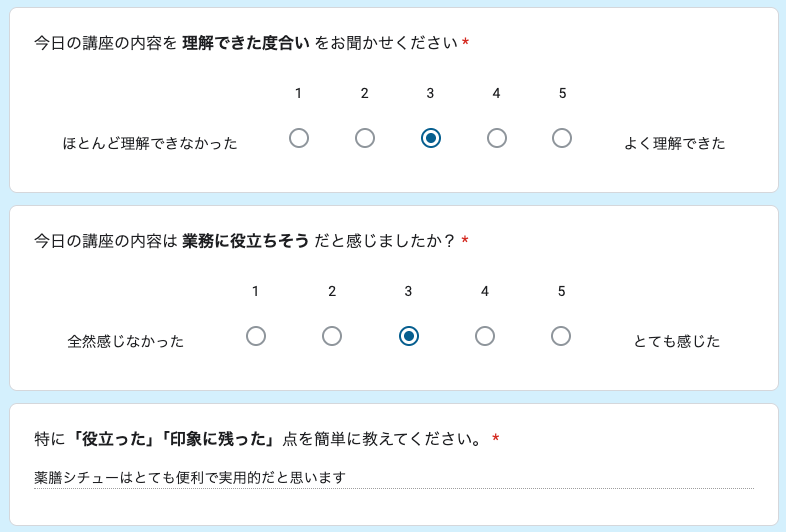Viewport: 786px width, 532px height.
Task: Click number label 5 above 業務に役立ちそう scale
Action: 561,291
